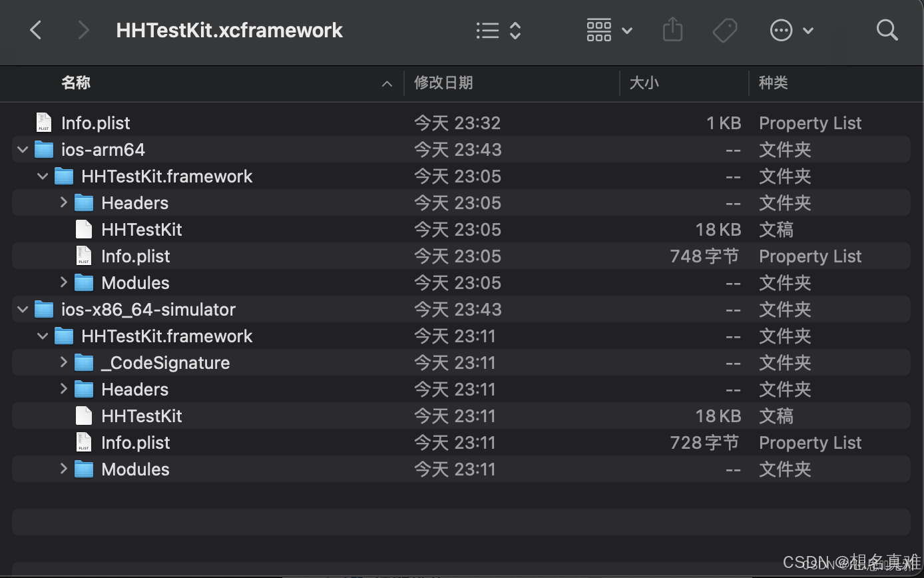Collapse the ios-arm64 folder
The height and width of the screenshot is (578, 924).
[x=22, y=149]
